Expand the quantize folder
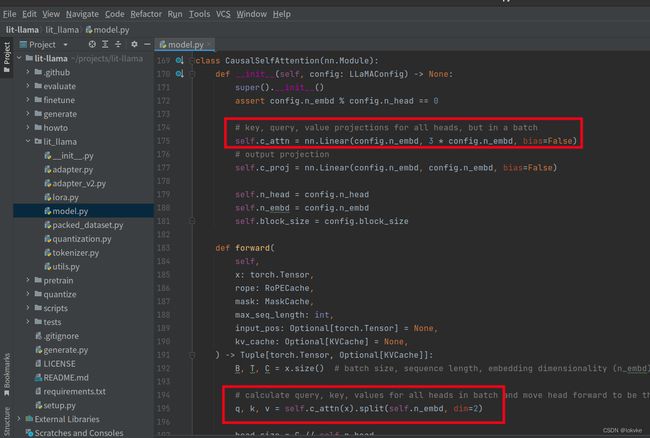The image size is (650, 438). (28, 294)
